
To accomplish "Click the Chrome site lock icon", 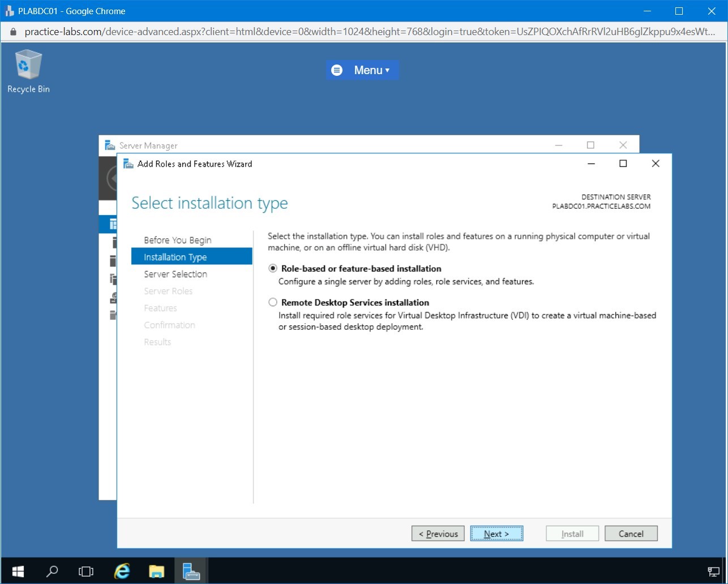I will [x=14, y=32].
